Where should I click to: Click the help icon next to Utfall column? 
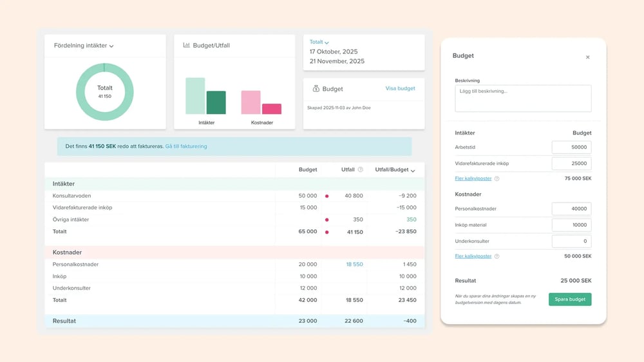coord(361,170)
